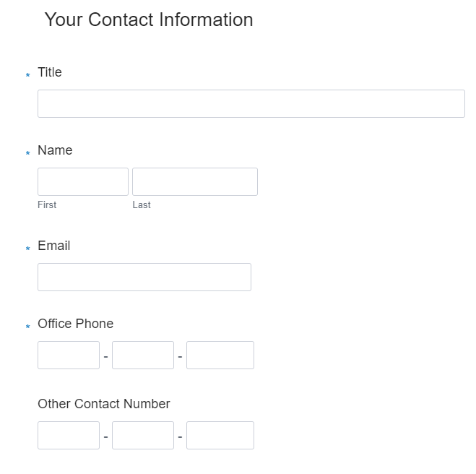Focus the First name input box
Screen dimensions: 476x474
point(83,181)
